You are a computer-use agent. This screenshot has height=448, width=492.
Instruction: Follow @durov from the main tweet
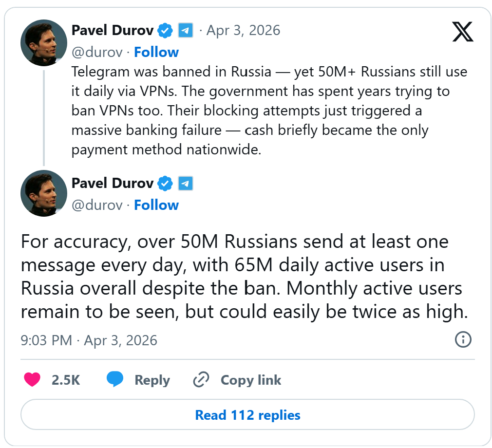[x=156, y=205]
